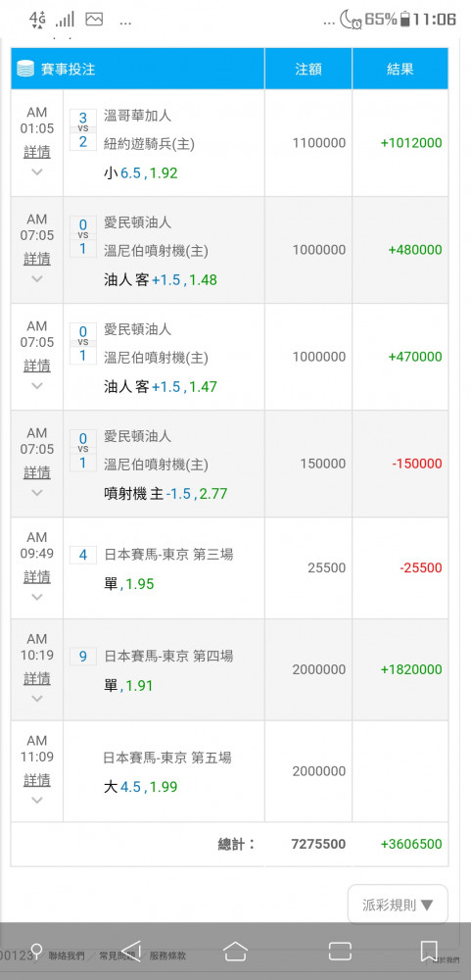Select the 注額 column header

(x=308, y=69)
